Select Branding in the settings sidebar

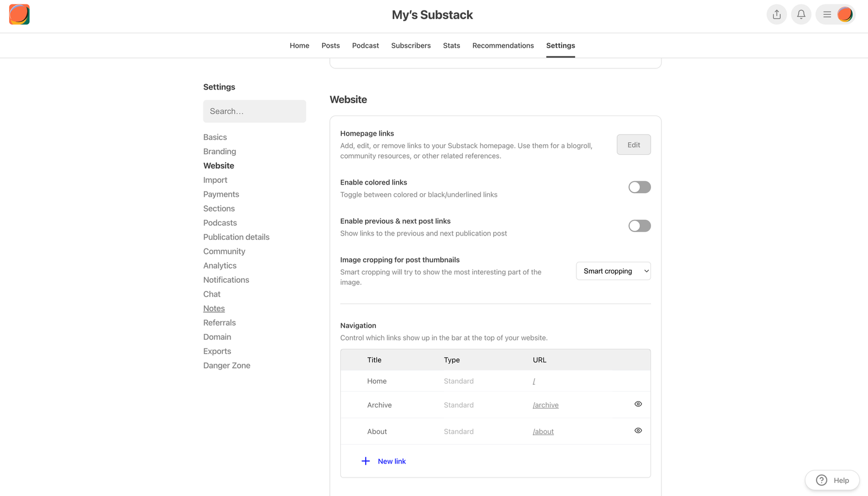[x=219, y=151]
